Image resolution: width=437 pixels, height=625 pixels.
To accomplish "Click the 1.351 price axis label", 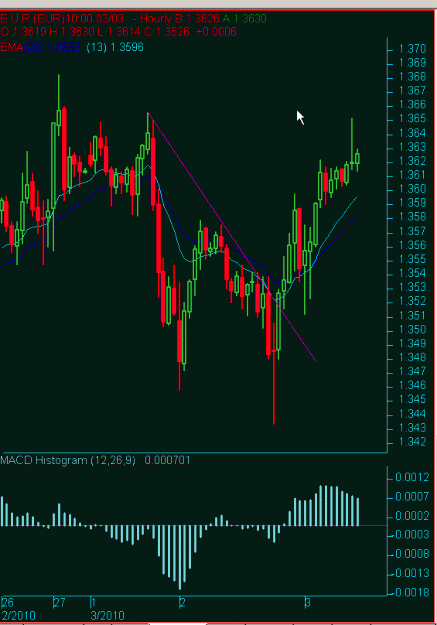I will click(x=413, y=316).
